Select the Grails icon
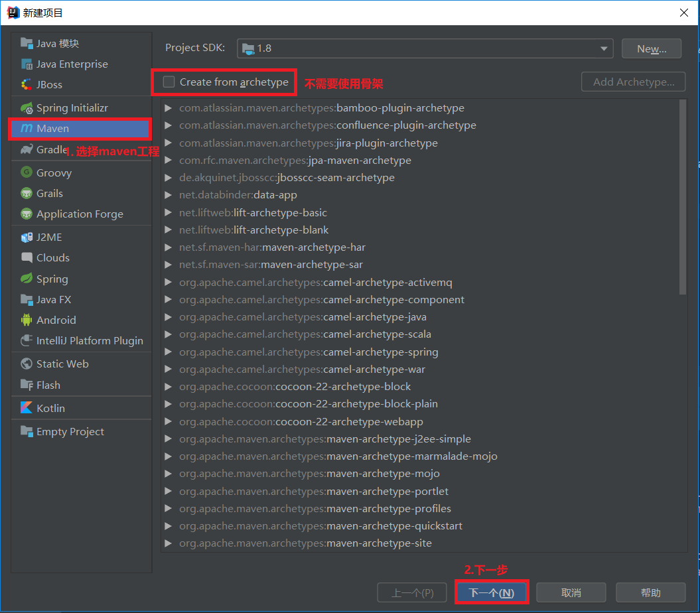Image resolution: width=700 pixels, height=613 pixels. pos(27,193)
